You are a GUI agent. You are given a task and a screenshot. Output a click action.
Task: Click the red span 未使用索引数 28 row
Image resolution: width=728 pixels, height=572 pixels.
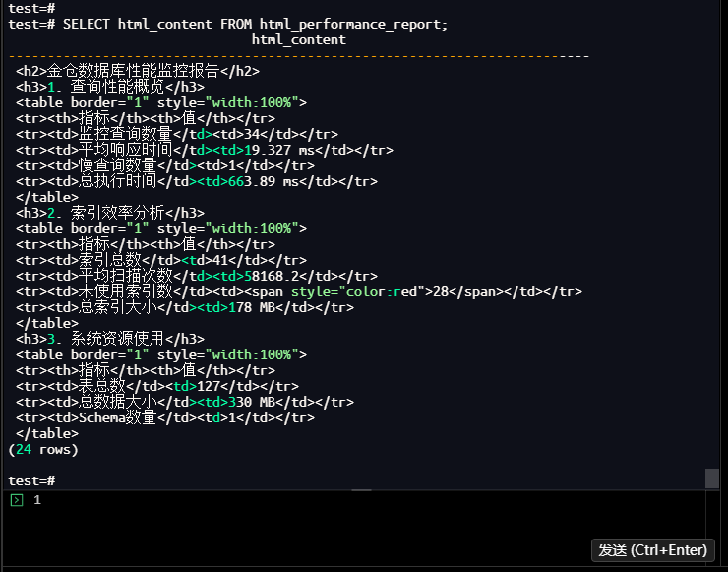click(298, 291)
